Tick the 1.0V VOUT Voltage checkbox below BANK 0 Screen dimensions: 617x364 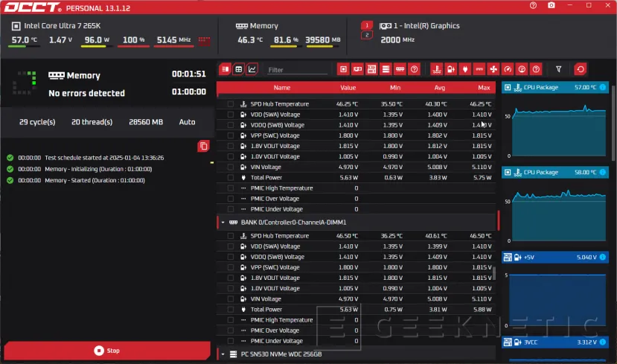(231, 288)
